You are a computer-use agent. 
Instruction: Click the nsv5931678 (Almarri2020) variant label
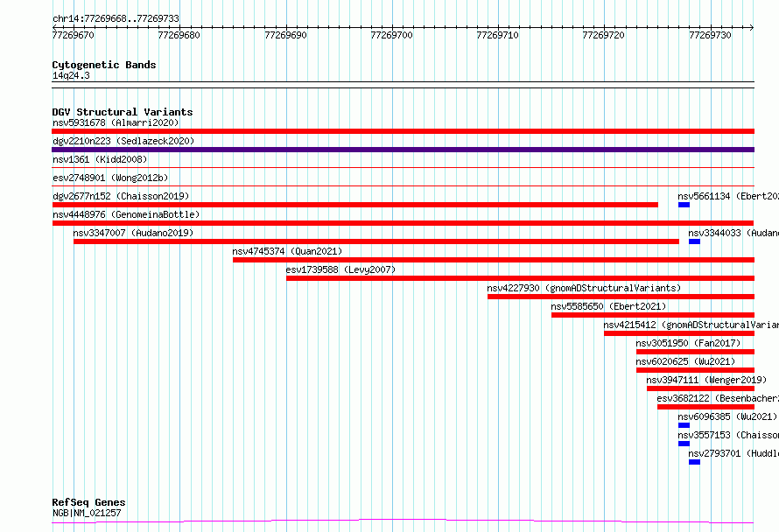(116, 122)
